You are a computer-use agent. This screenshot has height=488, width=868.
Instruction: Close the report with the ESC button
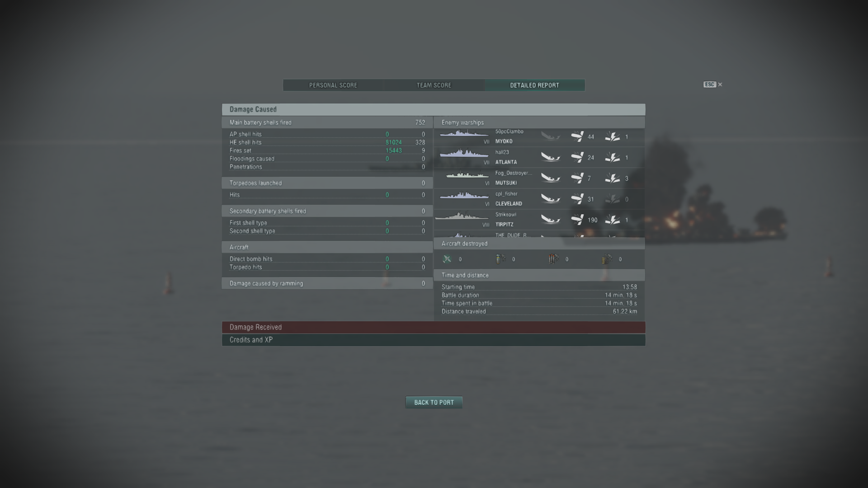(x=713, y=84)
